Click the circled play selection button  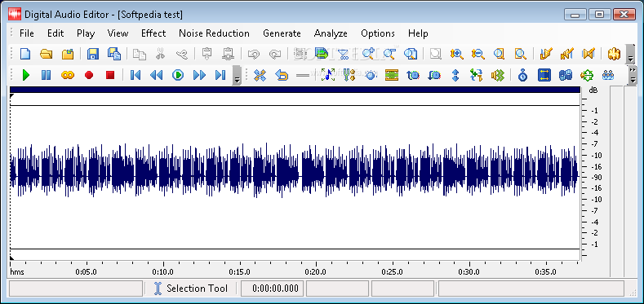(x=178, y=75)
